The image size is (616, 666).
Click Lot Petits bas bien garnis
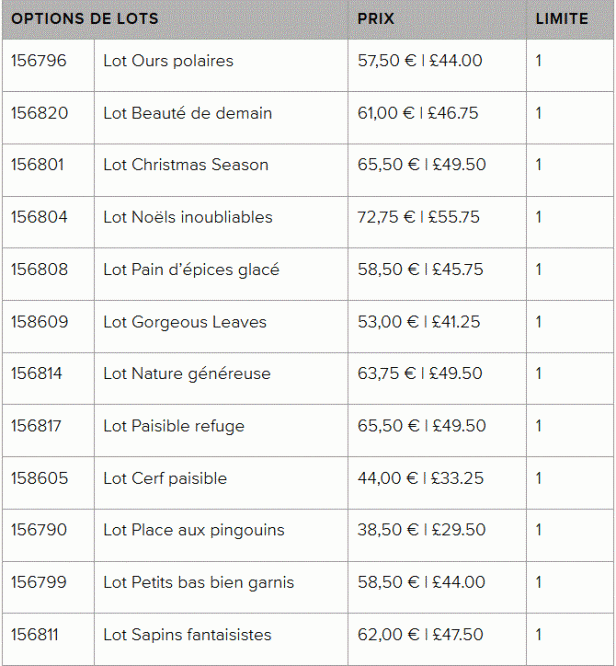(x=198, y=582)
